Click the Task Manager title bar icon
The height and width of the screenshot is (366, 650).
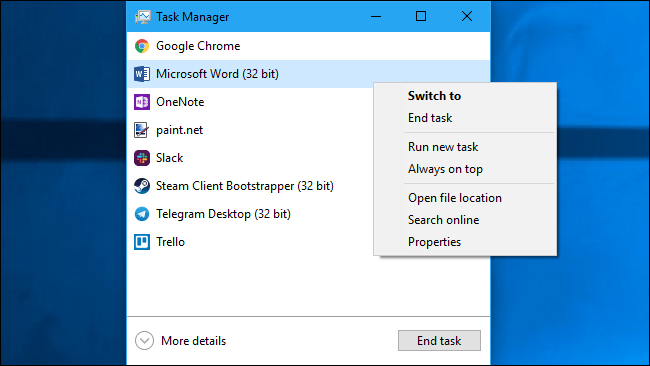pos(143,17)
